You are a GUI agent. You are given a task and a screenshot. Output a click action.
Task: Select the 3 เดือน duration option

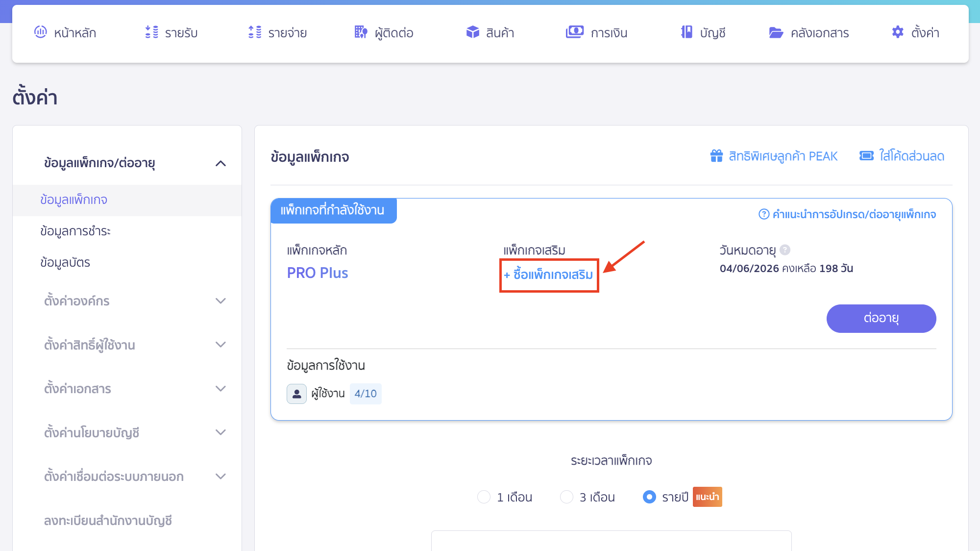click(x=566, y=497)
